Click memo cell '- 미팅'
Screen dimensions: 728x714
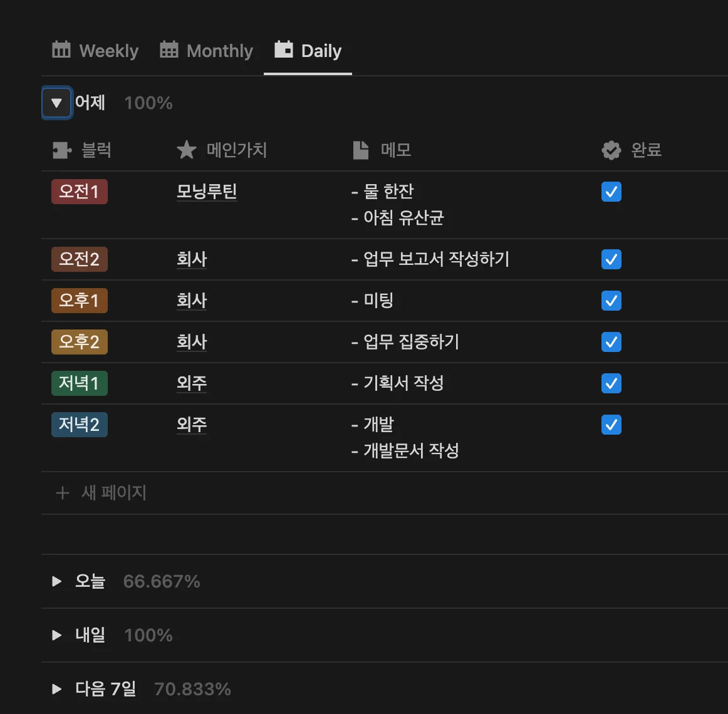click(372, 301)
